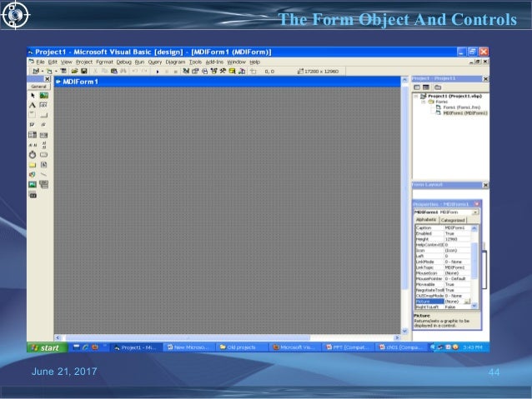Click View Code icon in Project Explorer
This screenshot has width=532, height=399.
tap(417, 87)
